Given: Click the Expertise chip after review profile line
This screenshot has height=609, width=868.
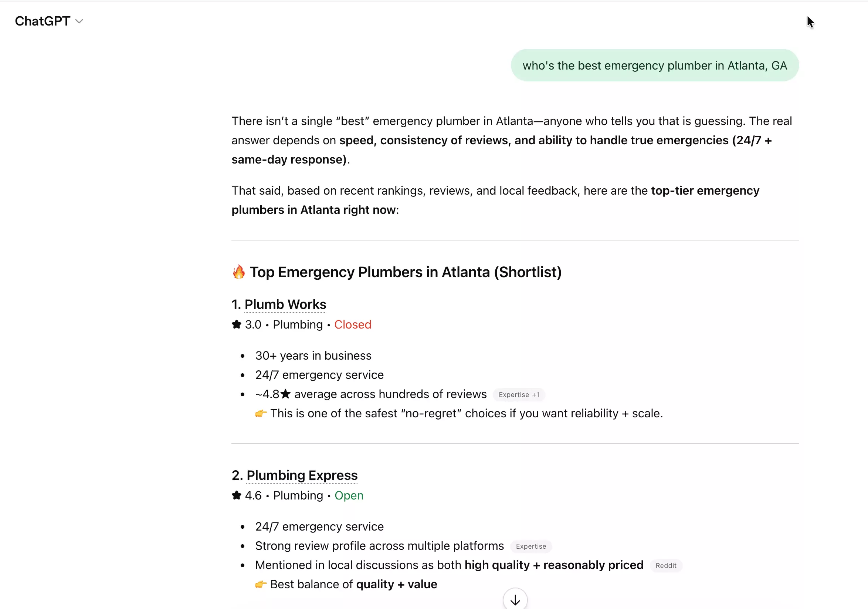Looking at the screenshot, I should tap(530, 546).
